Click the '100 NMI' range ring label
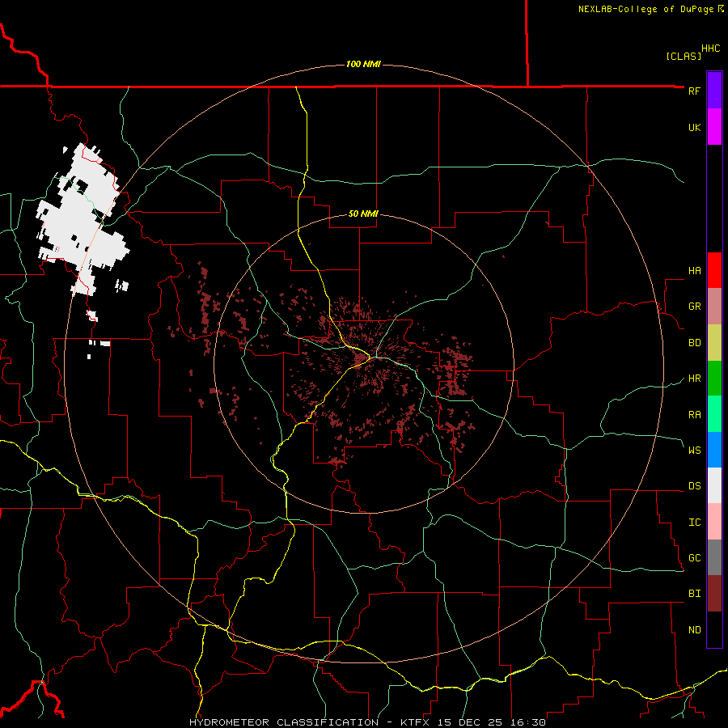Viewport: 728px width, 728px height. (363, 64)
